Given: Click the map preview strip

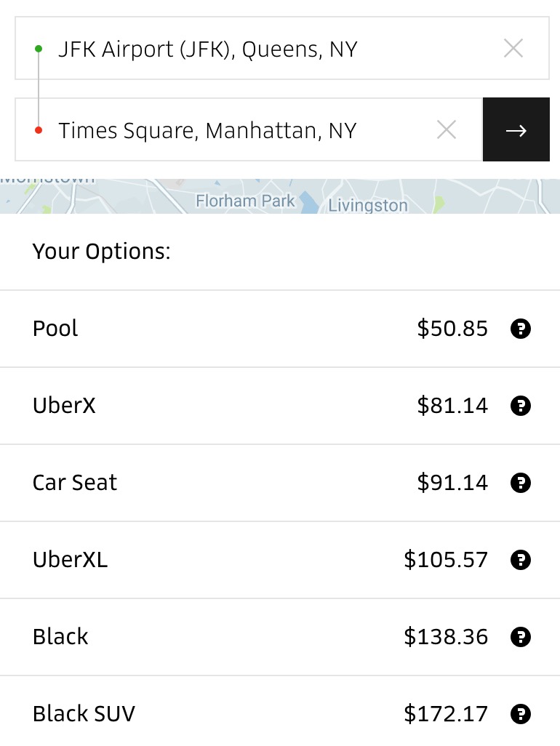Looking at the screenshot, I should (280, 196).
